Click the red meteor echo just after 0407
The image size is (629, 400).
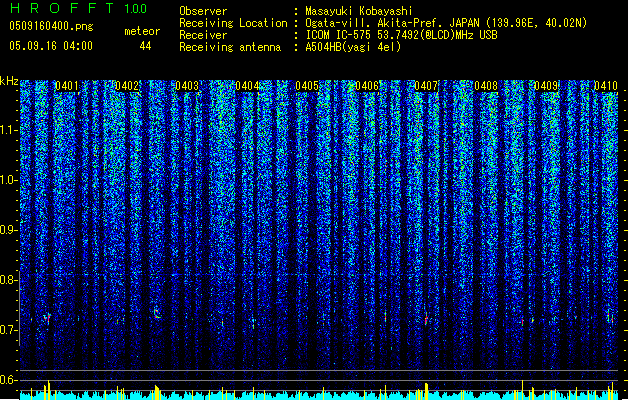click(426, 319)
